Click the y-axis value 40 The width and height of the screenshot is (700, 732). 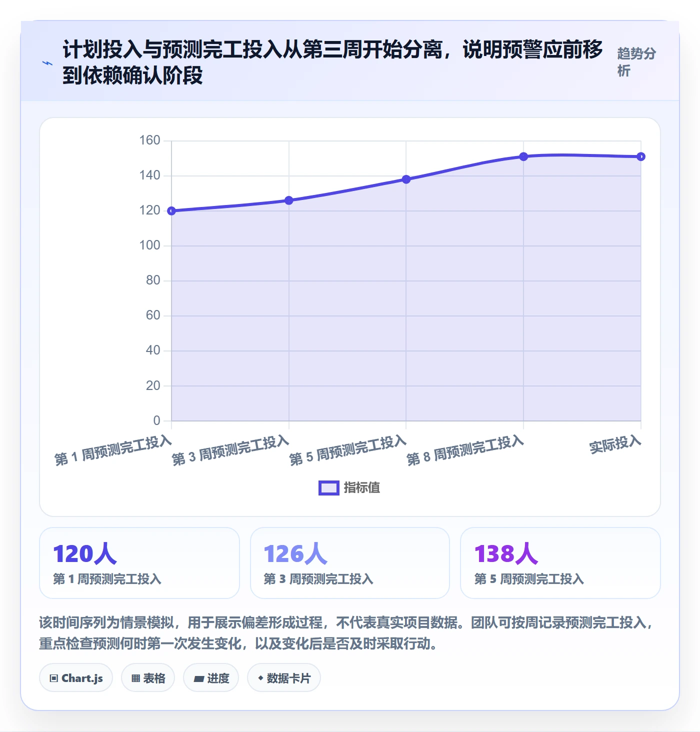pos(153,350)
